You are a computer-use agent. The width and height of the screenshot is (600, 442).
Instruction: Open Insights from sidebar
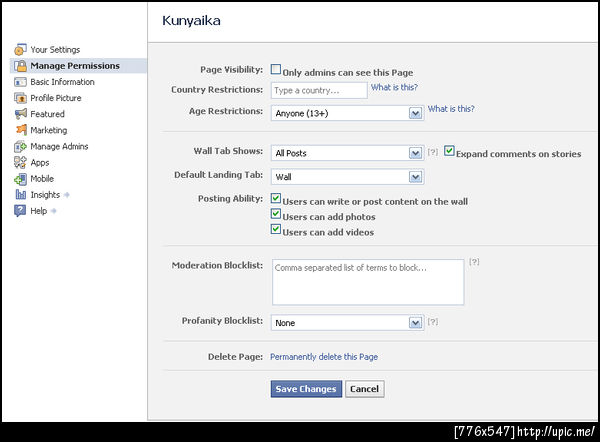point(45,195)
